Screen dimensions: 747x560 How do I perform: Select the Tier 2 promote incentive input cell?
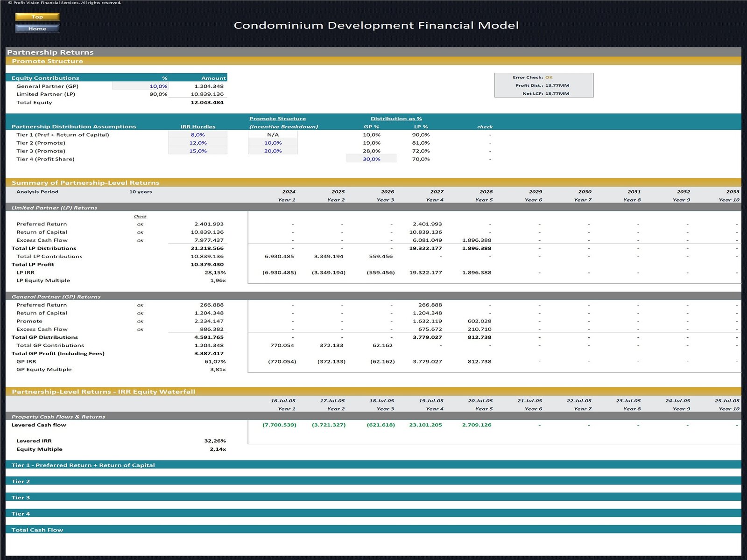[x=273, y=143]
